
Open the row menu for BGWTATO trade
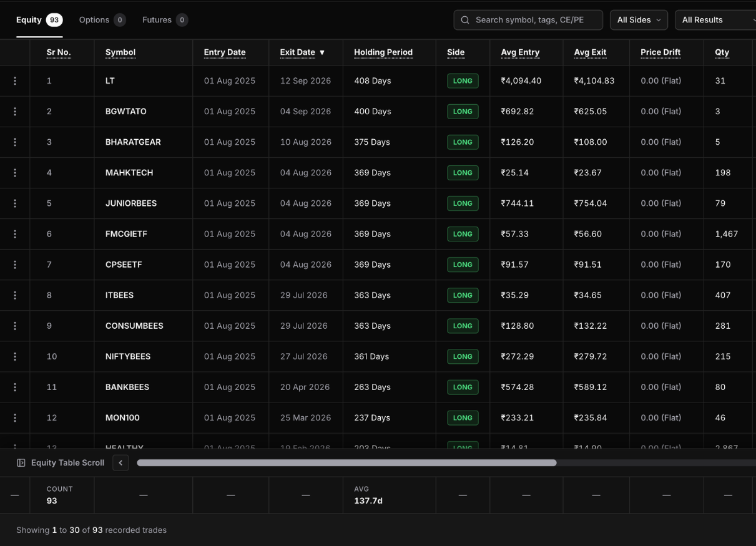15,112
